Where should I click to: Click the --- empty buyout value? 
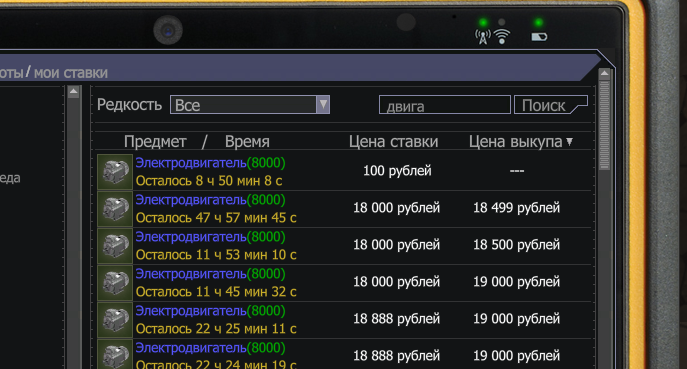point(517,170)
